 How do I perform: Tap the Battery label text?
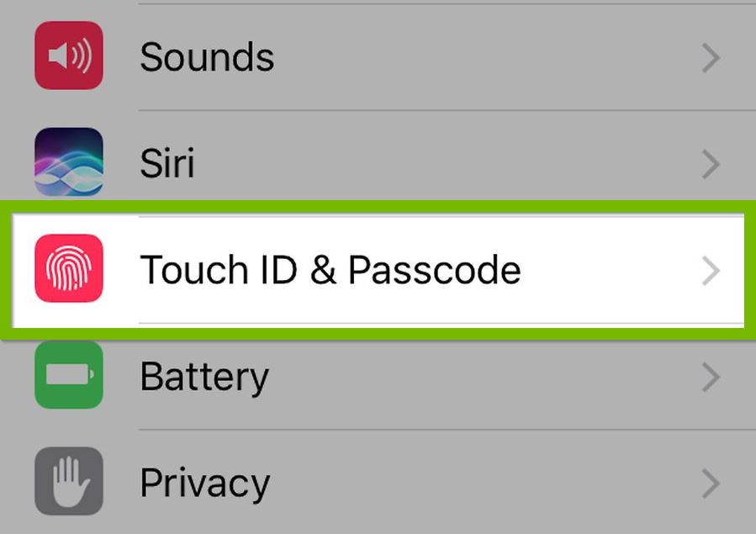click(x=204, y=376)
